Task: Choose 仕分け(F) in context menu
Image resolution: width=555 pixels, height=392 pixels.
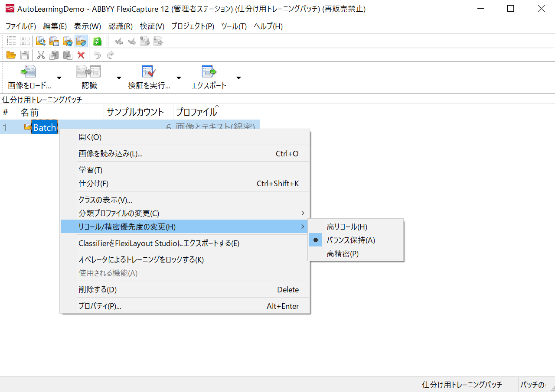Action: (185, 183)
